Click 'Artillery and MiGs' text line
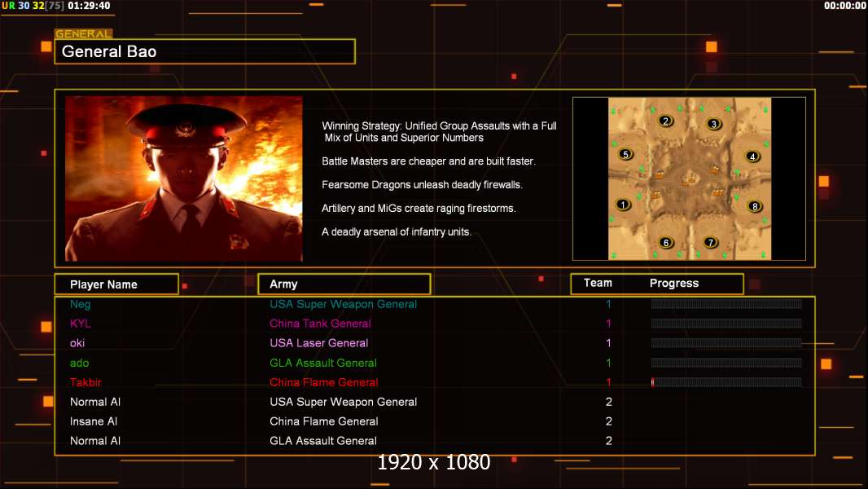Image resolution: width=868 pixels, height=489 pixels. (419, 208)
